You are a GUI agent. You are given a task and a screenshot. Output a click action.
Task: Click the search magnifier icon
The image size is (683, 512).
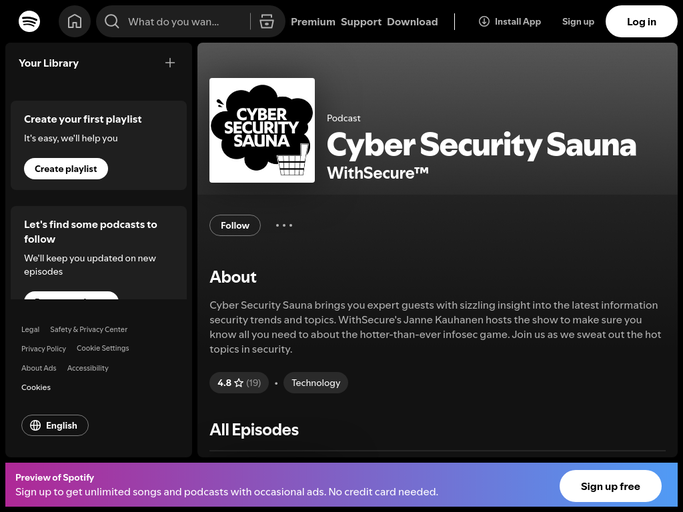pos(112,21)
